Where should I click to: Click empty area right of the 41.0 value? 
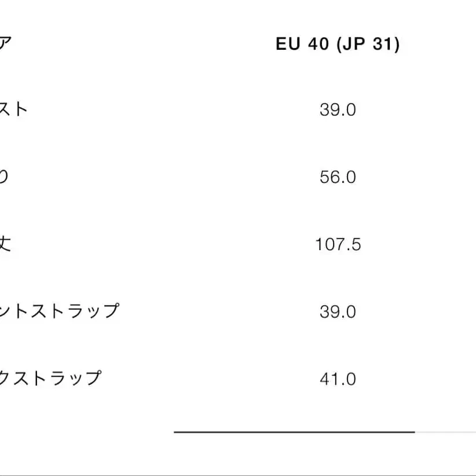coord(417,379)
